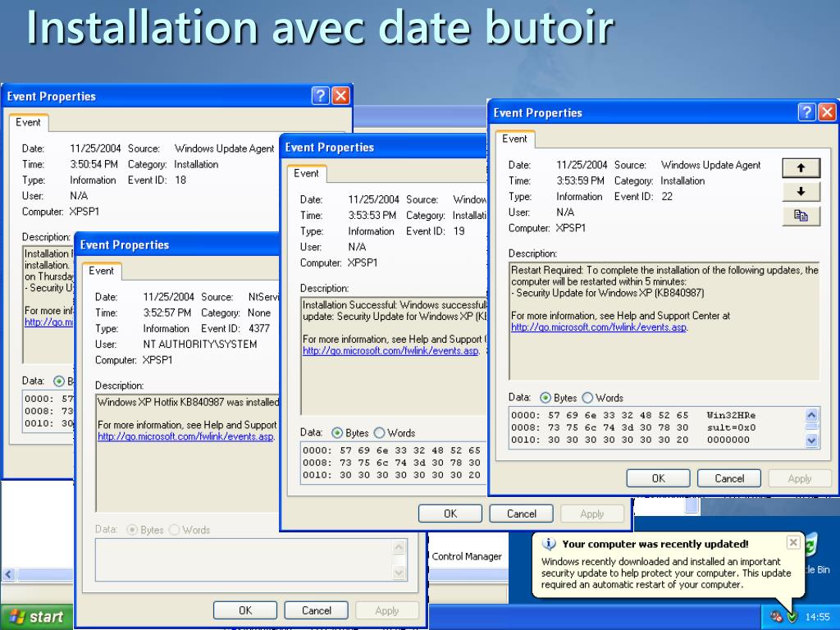840x630 pixels.
Task: Select the Words radio in Event 22 dialog
Action: (587, 398)
